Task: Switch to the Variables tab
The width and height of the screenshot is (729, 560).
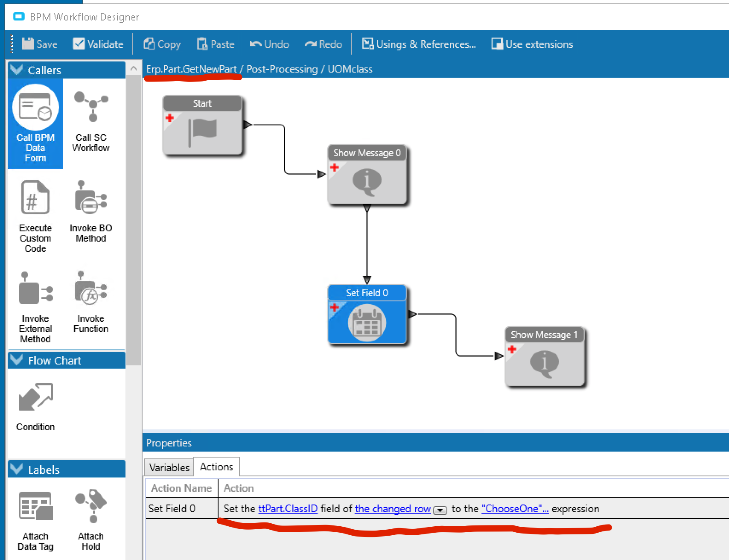Action: click(x=169, y=467)
